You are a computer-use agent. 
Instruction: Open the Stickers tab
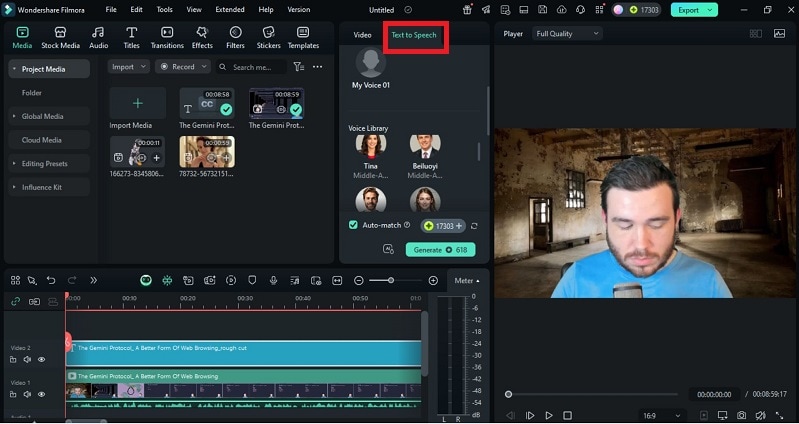pos(269,38)
